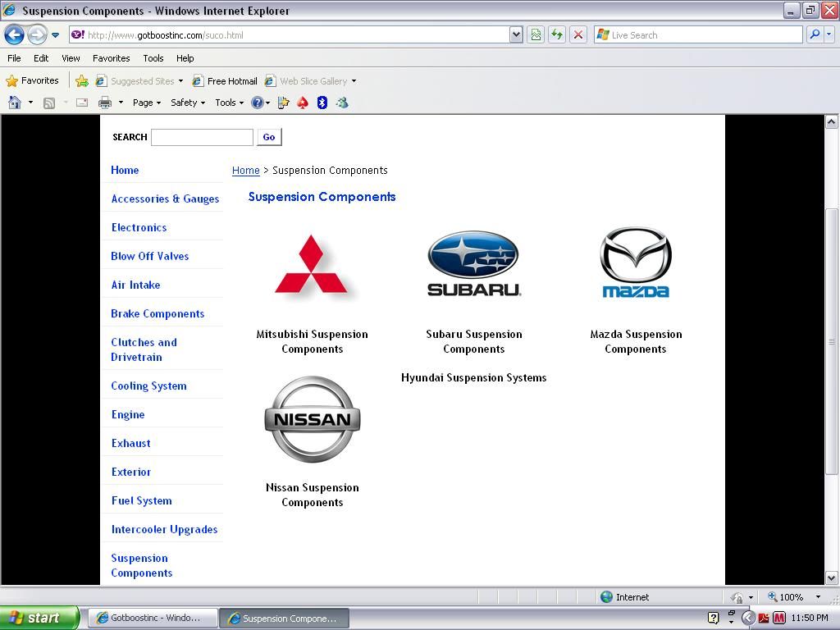Expand the address bar history dropdown
This screenshot has width=840, height=630.
[x=516, y=35]
